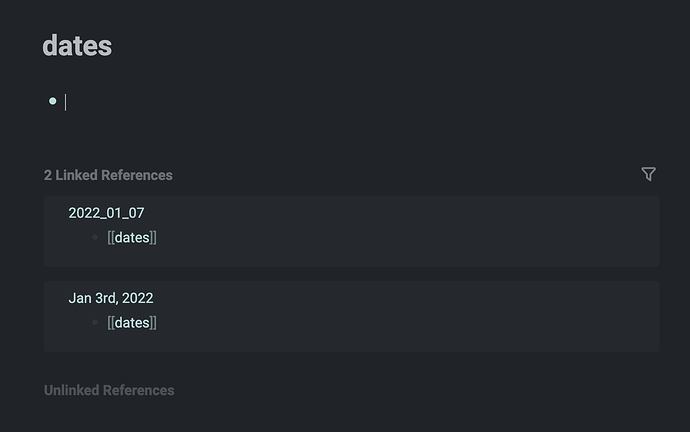The width and height of the screenshot is (690, 432).
Task: Open the Linked References filter funnel icon
Action: coord(648,174)
